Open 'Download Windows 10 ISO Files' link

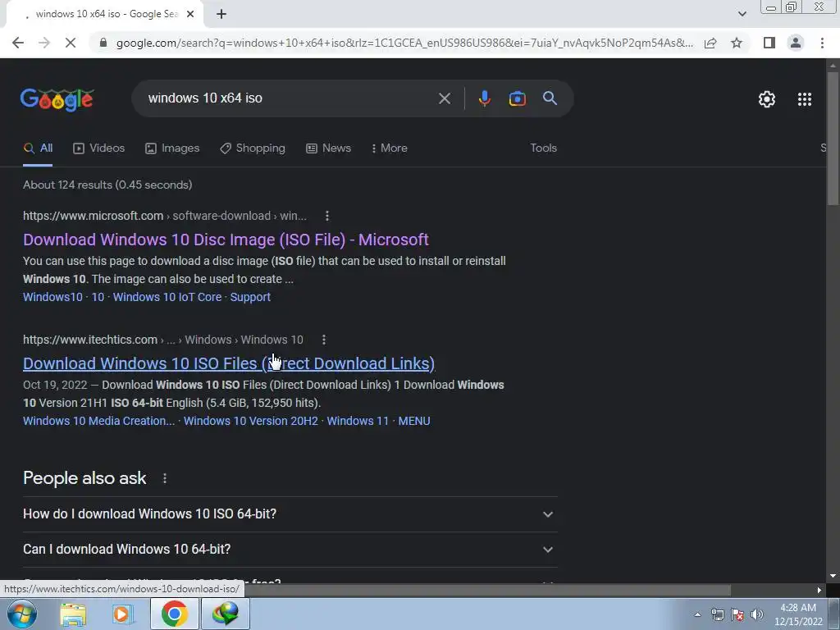click(x=229, y=363)
